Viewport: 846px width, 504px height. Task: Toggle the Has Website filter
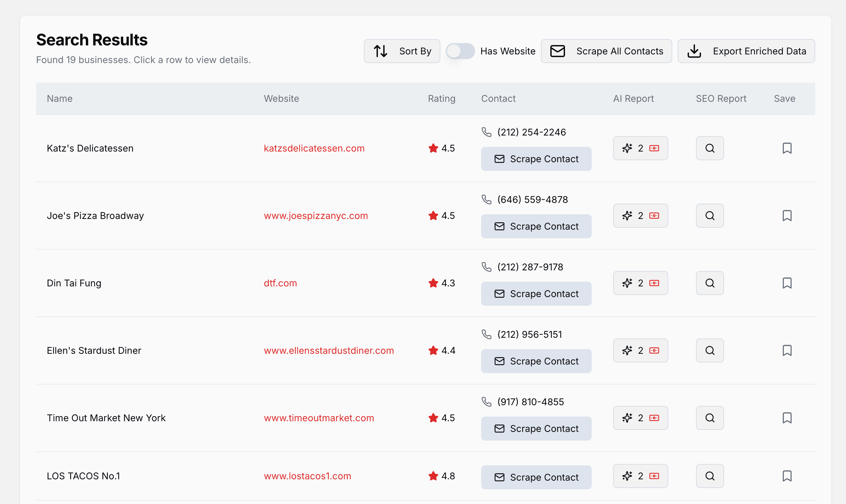click(460, 51)
